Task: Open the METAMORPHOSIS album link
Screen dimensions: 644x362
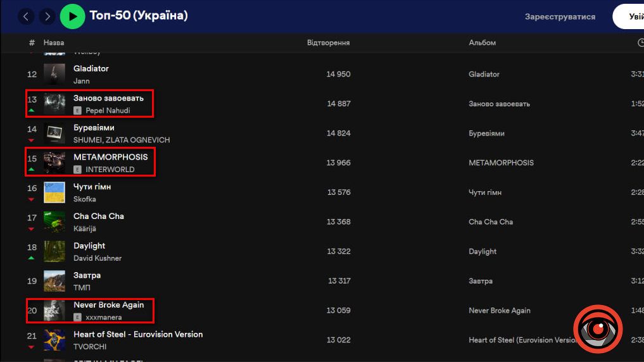Action: pyautogui.click(x=501, y=163)
